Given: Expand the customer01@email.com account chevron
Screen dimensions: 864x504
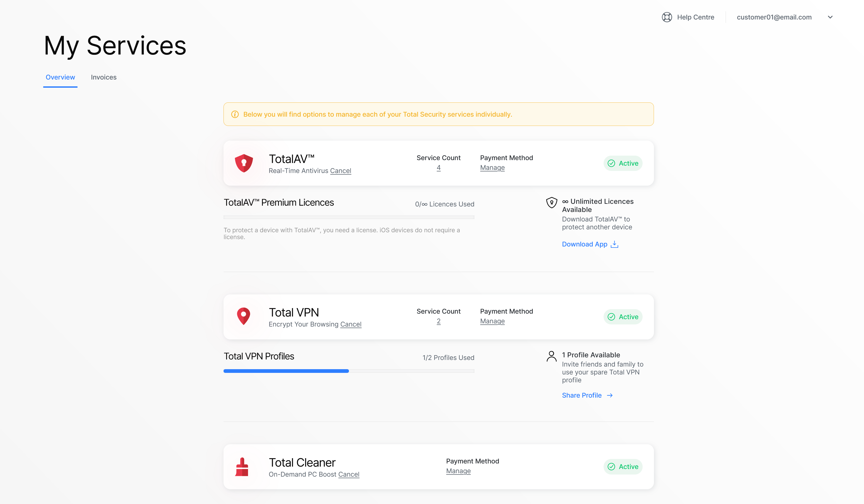Looking at the screenshot, I should click(830, 17).
